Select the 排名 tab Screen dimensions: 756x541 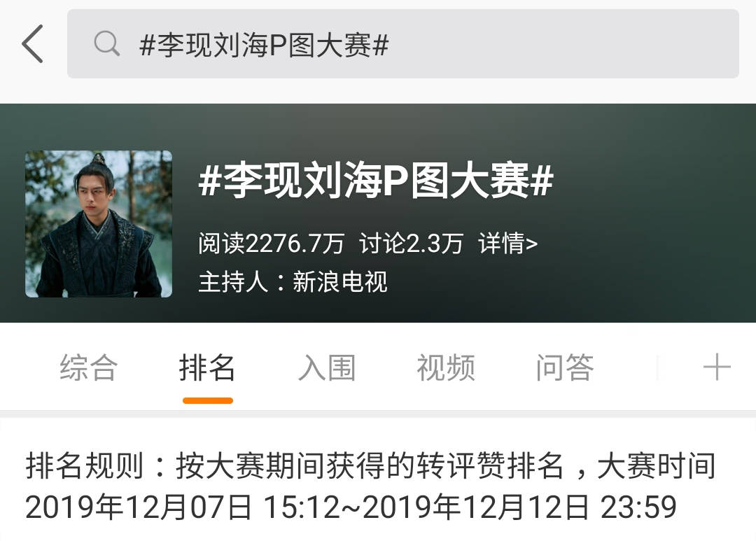pos(207,367)
